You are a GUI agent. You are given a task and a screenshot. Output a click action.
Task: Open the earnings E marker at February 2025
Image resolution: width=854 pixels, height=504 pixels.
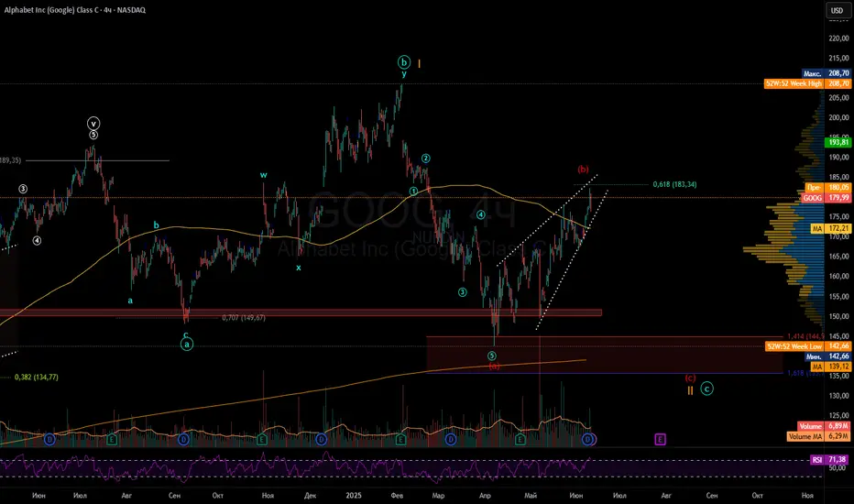click(x=400, y=439)
